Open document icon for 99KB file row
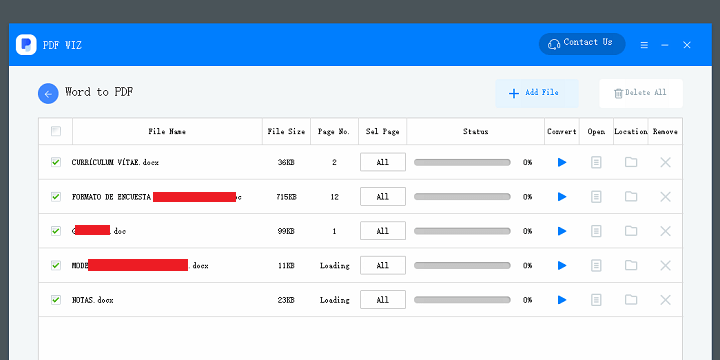The height and width of the screenshot is (360, 720). [596, 231]
